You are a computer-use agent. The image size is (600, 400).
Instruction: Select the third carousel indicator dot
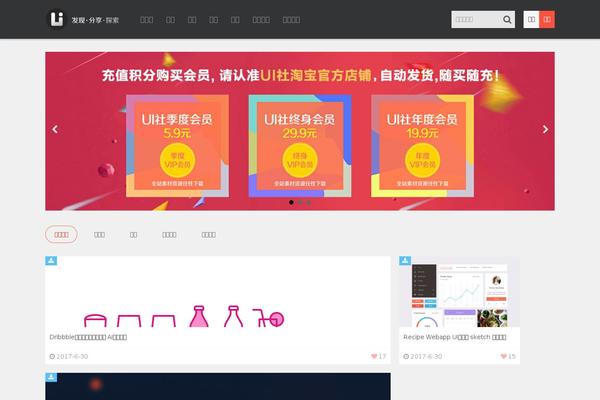pyautogui.click(x=308, y=202)
